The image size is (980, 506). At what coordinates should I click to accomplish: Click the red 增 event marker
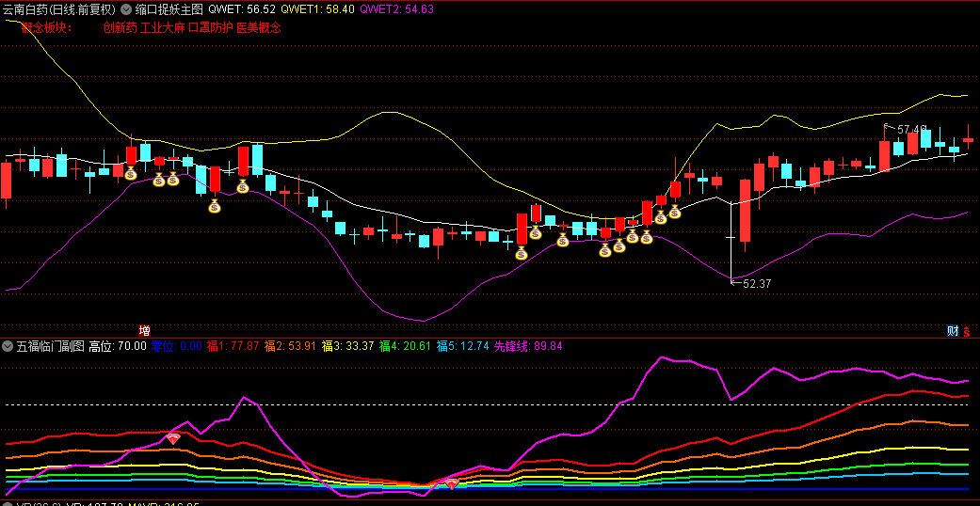click(x=144, y=330)
